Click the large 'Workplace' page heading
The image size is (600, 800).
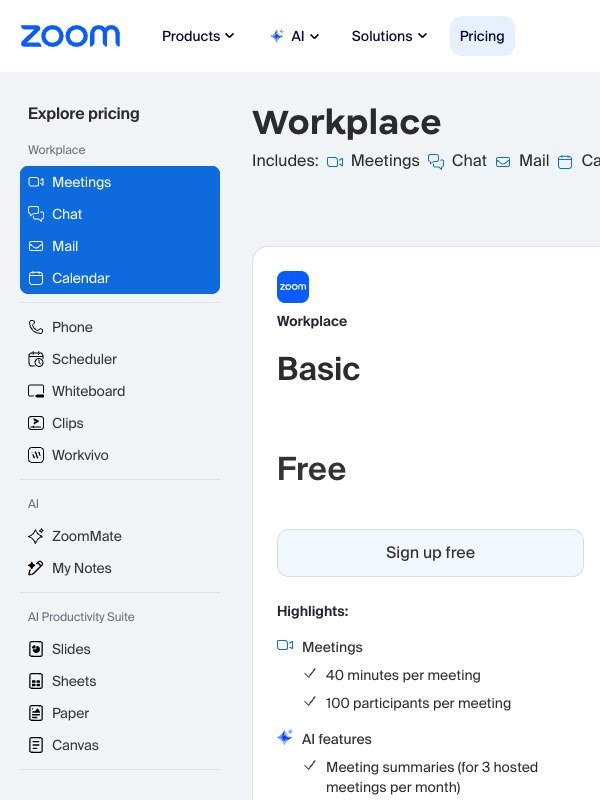point(346,122)
